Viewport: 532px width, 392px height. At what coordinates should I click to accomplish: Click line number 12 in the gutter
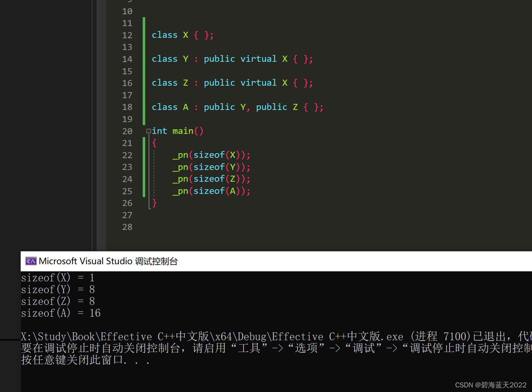(127, 35)
